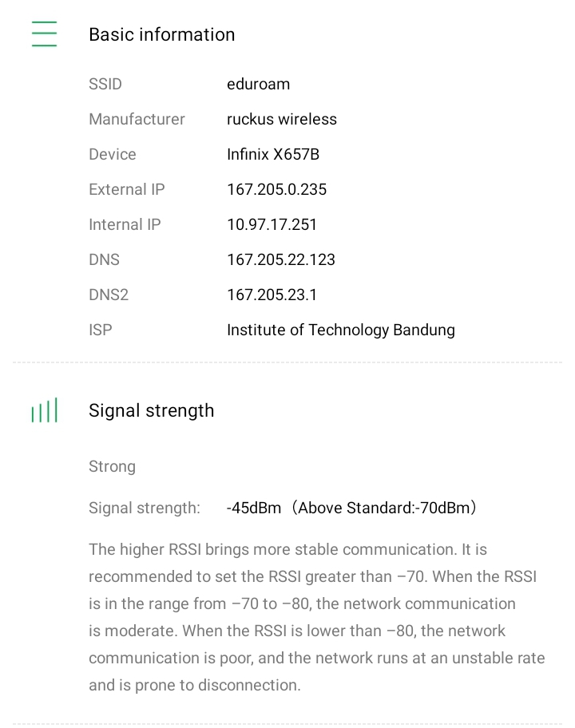The width and height of the screenshot is (575, 728).
Task: Tap the RSSI explanation paragraph
Action: point(316,617)
